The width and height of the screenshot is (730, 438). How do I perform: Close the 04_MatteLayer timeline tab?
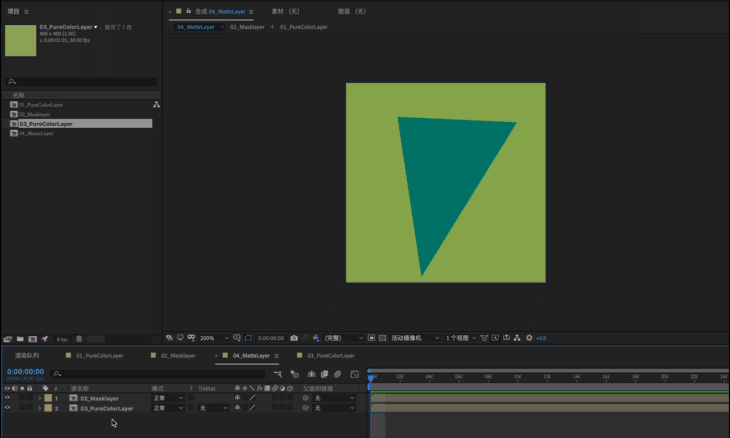216,356
